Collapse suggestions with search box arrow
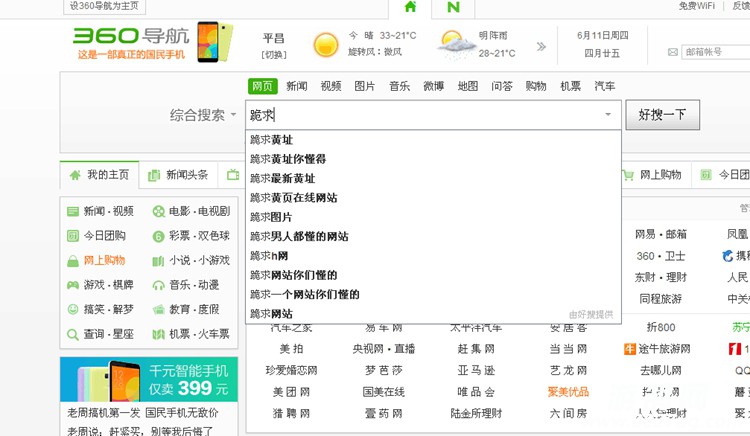This screenshot has width=750, height=436. coord(608,114)
